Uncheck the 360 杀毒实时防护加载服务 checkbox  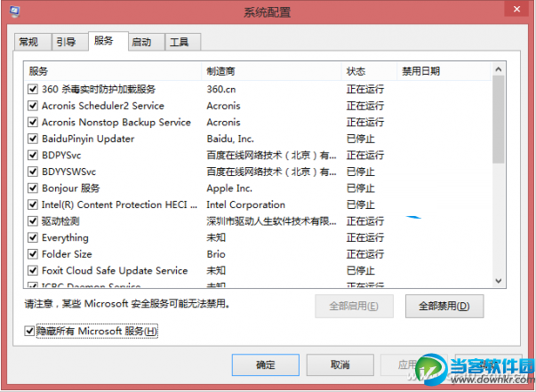point(33,90)
